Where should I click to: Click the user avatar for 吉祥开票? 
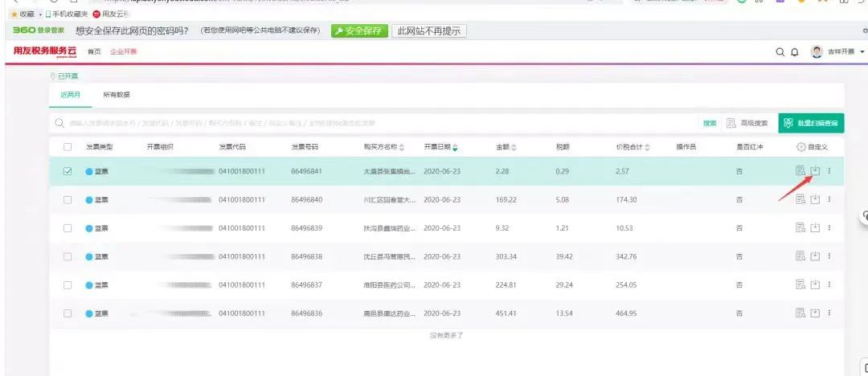click(x=817, y=51)
